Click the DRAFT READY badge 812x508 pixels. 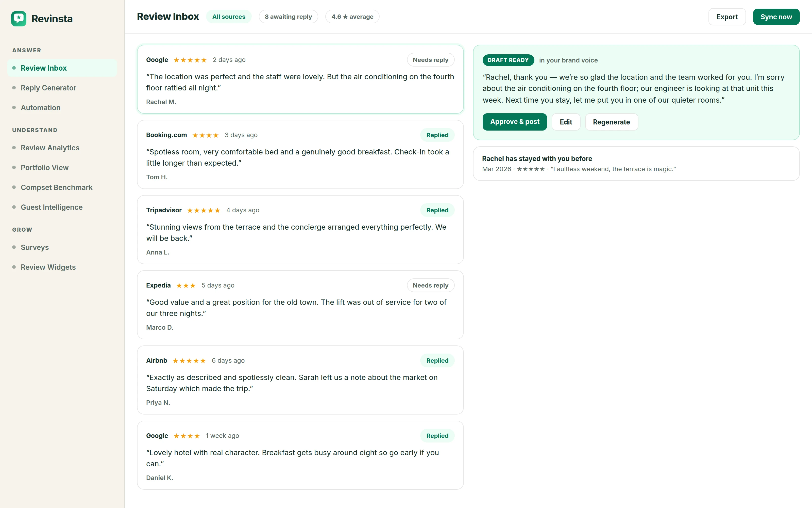pyautogui.click(x=508, y=60)
